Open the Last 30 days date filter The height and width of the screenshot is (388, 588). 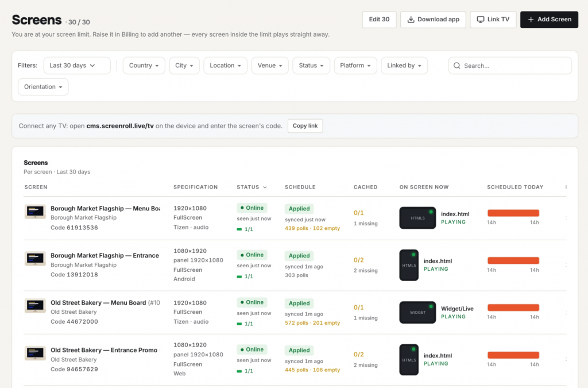77,66
